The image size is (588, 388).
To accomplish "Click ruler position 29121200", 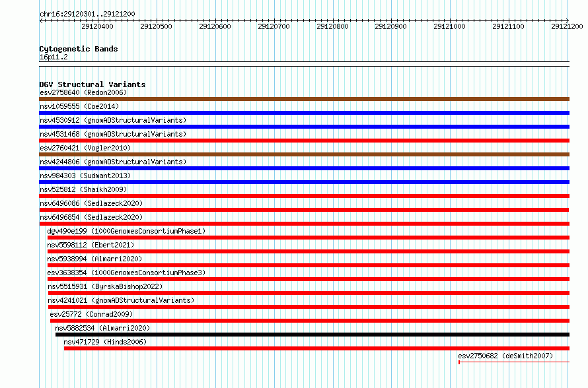I will point(567,26).
